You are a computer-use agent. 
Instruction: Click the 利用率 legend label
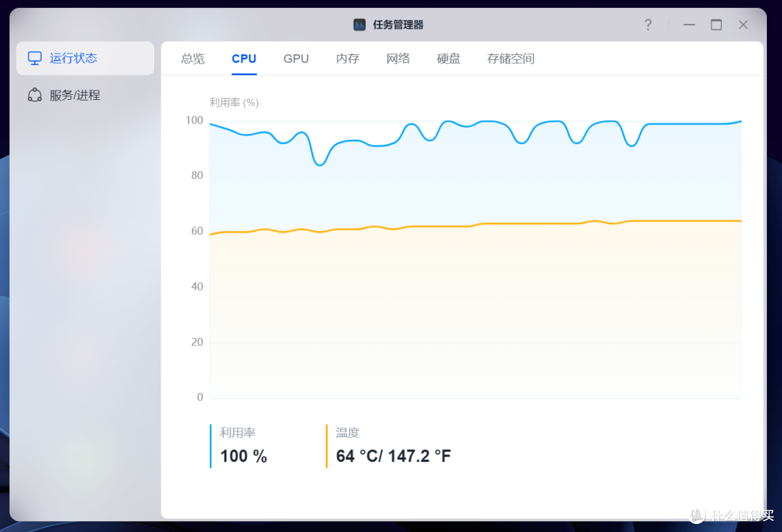pyautogui.click(x=237, y=433)
